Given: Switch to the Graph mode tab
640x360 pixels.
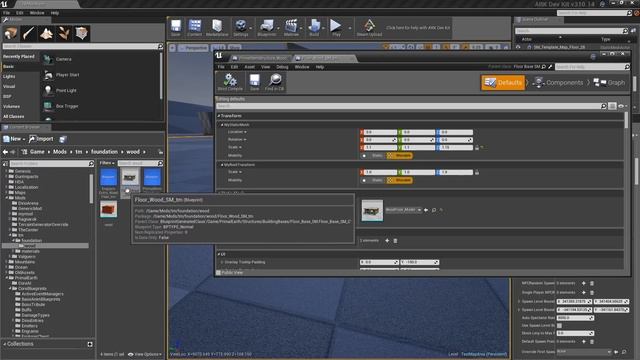Looking at the screenshot, I should [x=609, y=82].
